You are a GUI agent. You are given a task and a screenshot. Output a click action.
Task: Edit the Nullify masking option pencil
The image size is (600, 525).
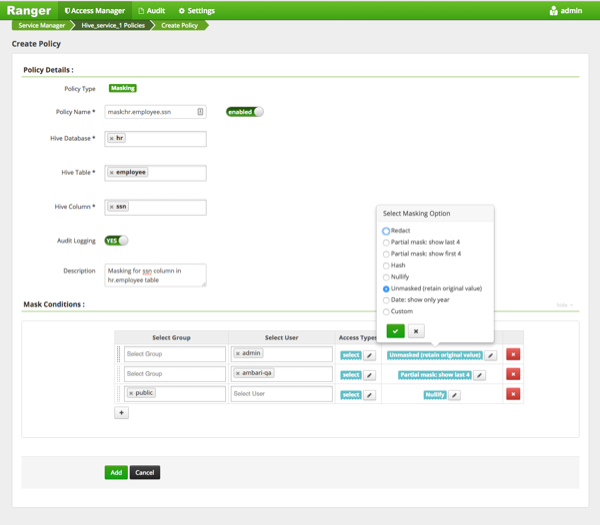(455, 394)
